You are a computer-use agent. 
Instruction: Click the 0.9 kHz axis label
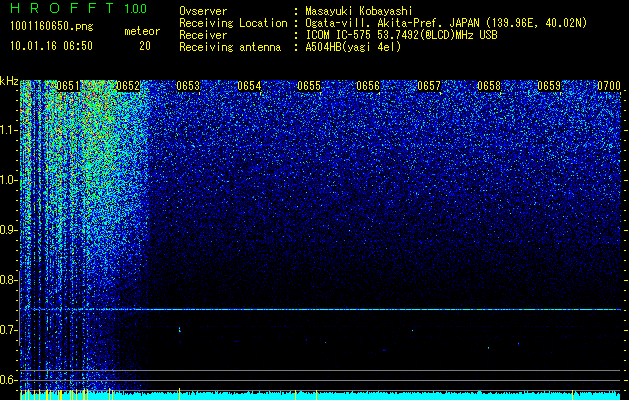pos(9,230)
